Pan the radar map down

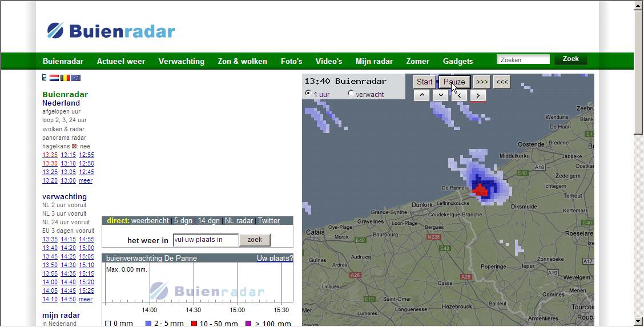click(441, 96)
